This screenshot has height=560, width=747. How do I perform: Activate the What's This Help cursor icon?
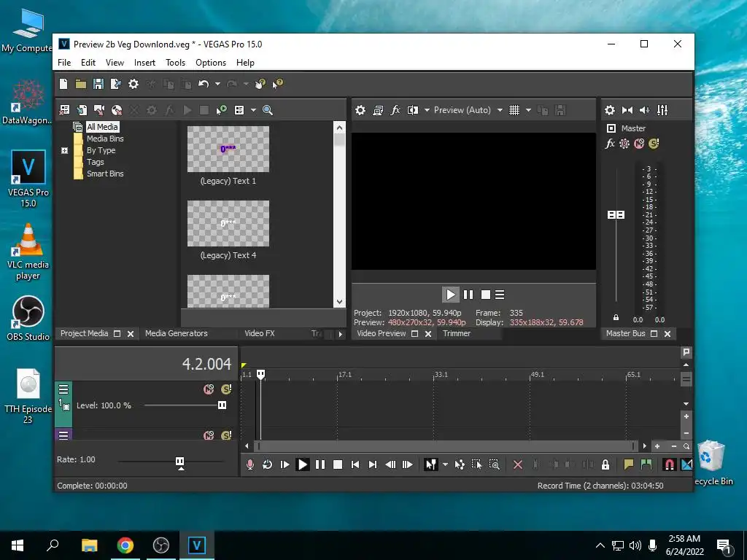pyautogui.click(x=278, y=84)
